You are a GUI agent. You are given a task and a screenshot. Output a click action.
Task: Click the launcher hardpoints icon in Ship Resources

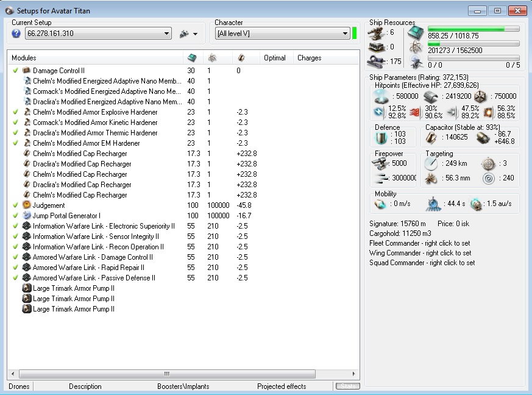click(x=377, y=47)
